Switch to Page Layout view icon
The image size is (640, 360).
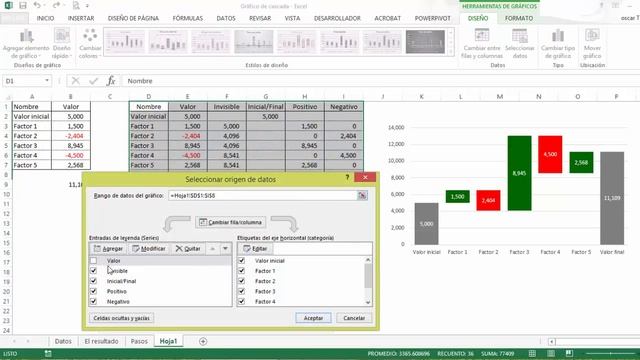(x=551, y=353)
